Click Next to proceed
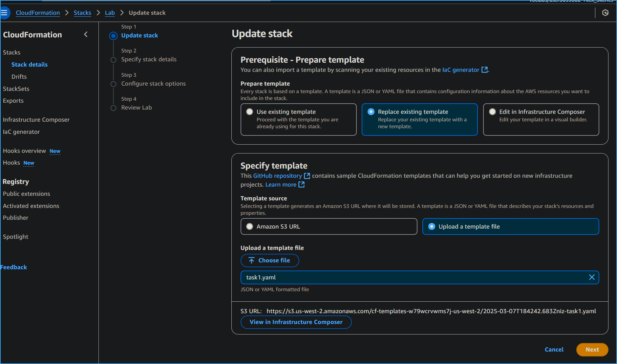The height and width of the screenshot is (364, 617). click(x=592, y=350)
